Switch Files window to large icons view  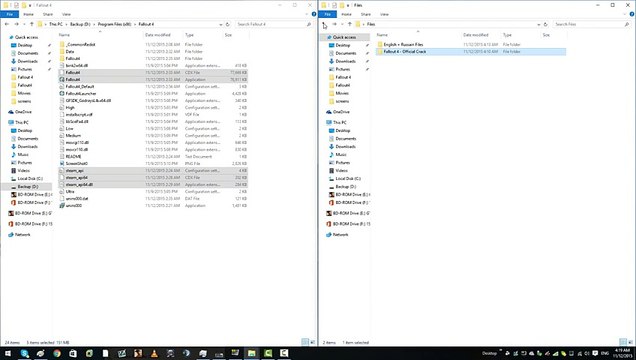click(631, 342)
